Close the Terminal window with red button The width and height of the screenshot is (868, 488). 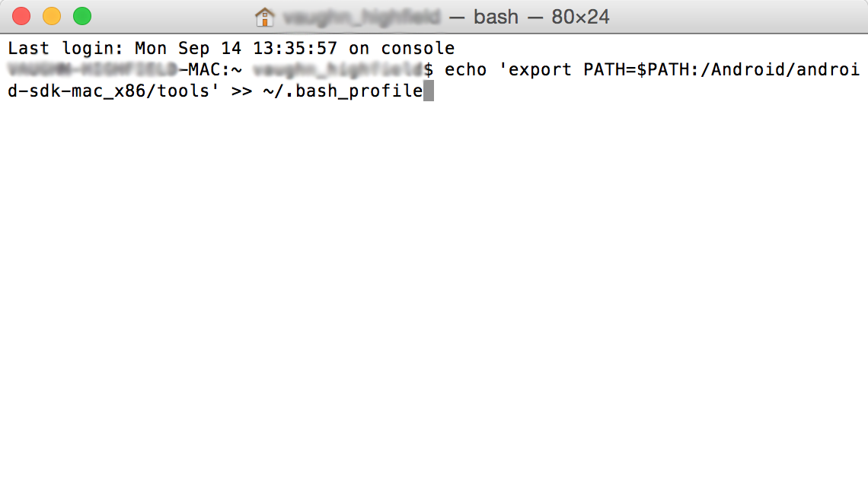tap(21, 16)
